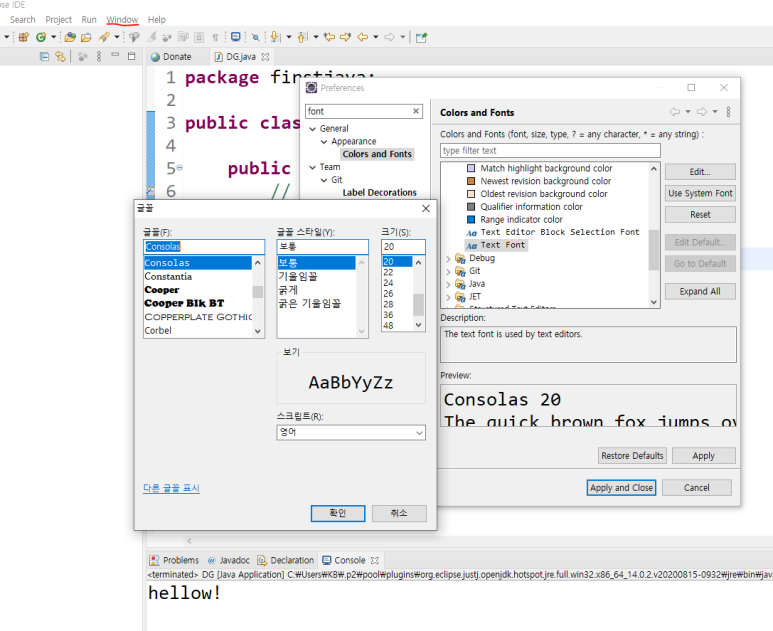Click the Expand All button
Viewport: 773px width, 631px height.
(x=700, y=291)
